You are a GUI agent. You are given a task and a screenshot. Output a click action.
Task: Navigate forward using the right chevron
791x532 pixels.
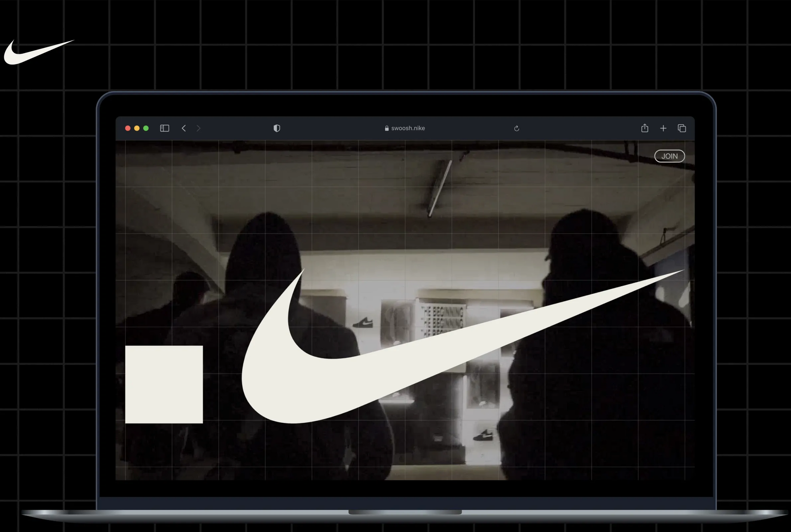coord(199,128)
